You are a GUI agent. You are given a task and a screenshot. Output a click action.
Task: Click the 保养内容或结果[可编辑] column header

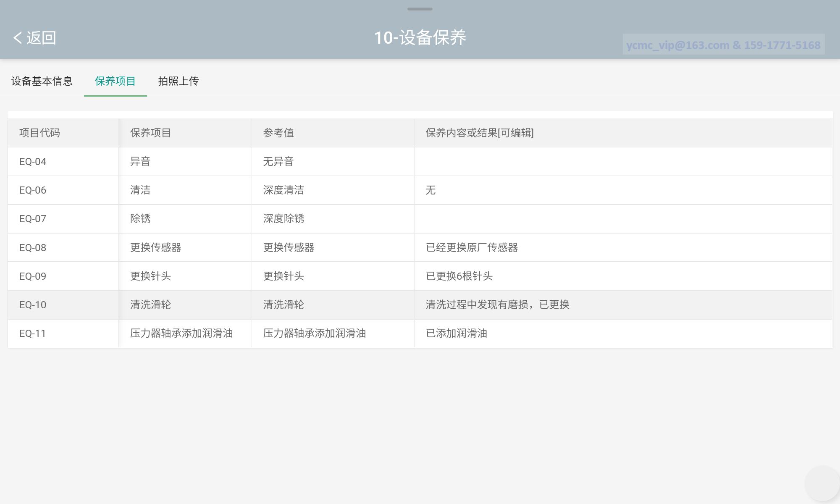click(x=479, y=133)
